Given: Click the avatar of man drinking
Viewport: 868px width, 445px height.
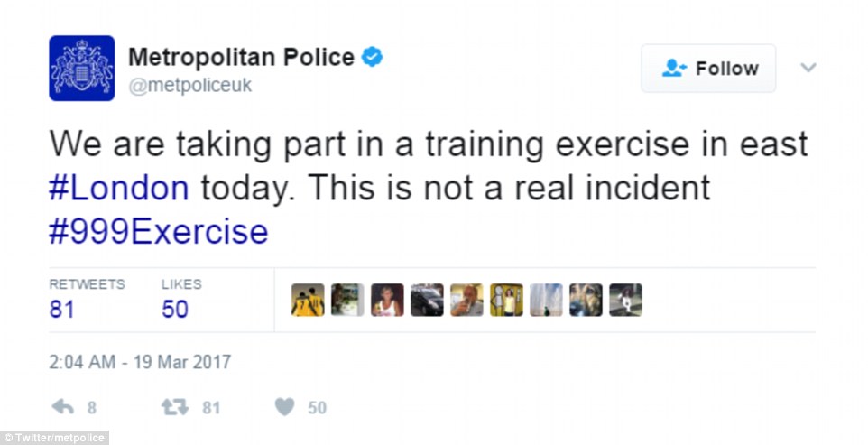Looking at the screenshot, I should [466, 300].
